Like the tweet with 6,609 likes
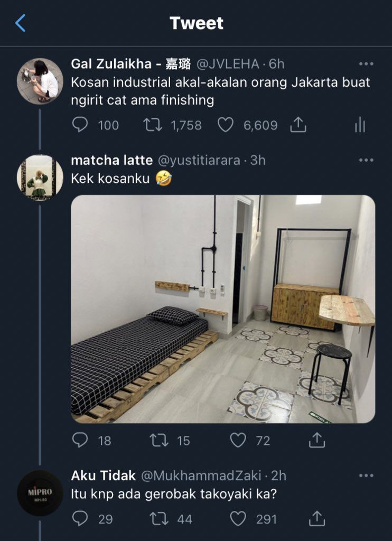 pos(226,125)
